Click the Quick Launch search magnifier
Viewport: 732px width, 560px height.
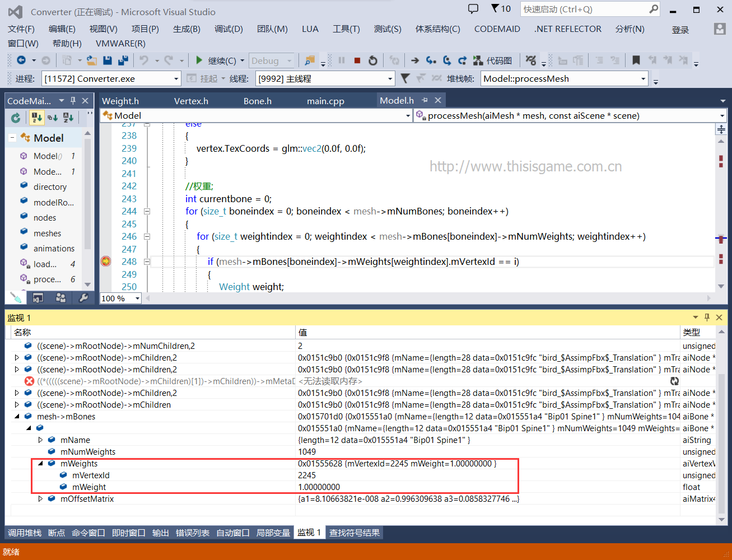coord(654,9)
